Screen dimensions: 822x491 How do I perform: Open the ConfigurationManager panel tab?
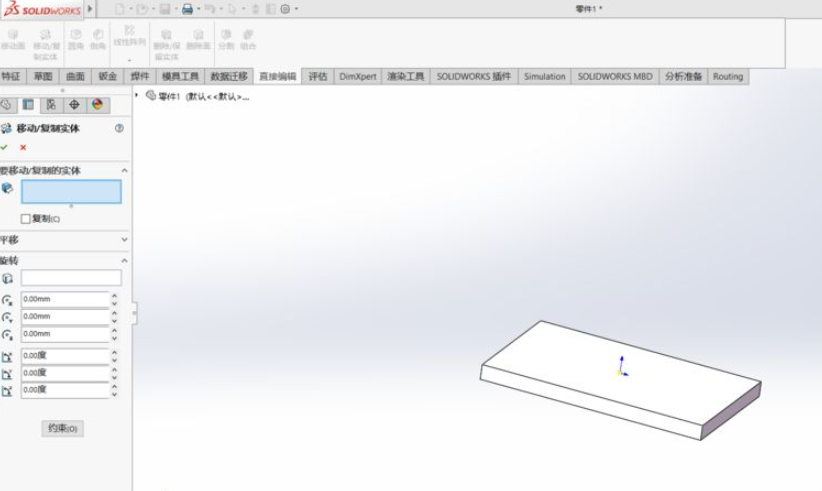click(x=51, y=105)
